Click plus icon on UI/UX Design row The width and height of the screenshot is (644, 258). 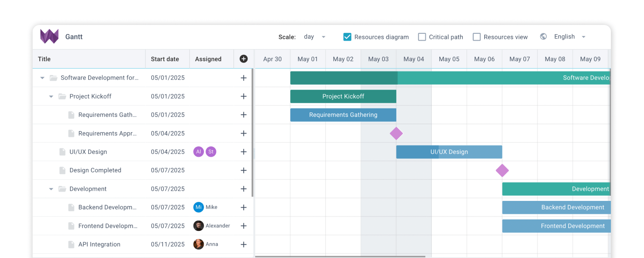click(244, 152)
